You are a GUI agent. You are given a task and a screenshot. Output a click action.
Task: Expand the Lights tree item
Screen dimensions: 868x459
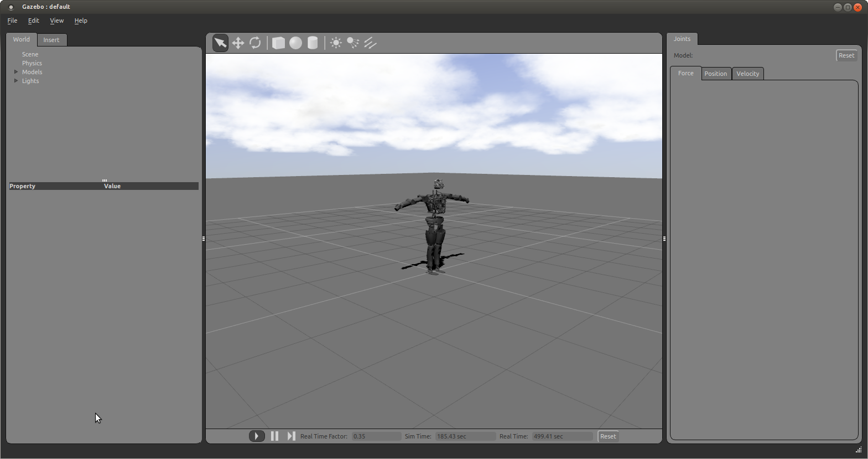click(x=16, y=81)
